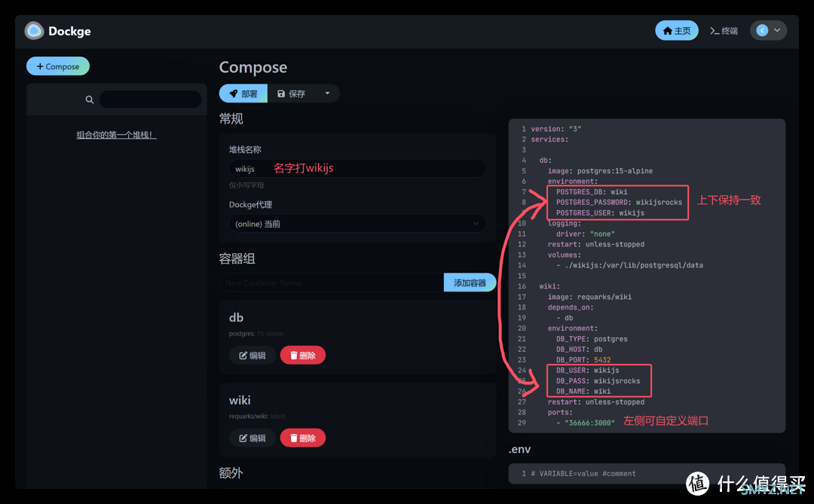This screenshot has width=814, height=504.
Task: Click the user avatar icon
Action: pos(762,31)
